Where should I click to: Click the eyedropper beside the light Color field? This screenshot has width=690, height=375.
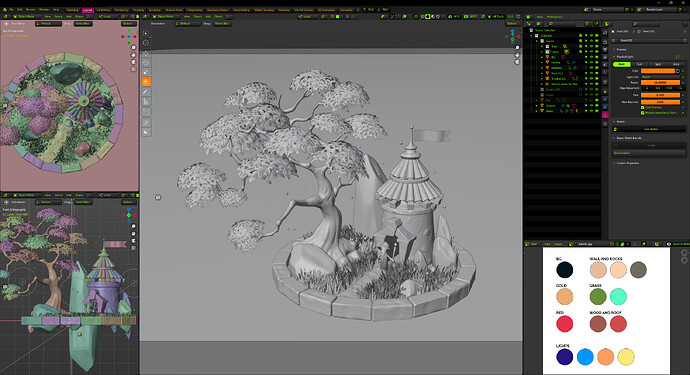click(x=678, y=71)
